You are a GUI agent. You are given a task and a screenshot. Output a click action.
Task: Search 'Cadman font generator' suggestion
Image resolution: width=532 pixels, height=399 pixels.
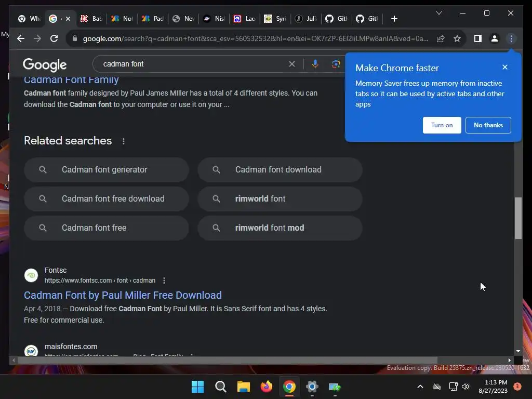pyautogui.click(x=106, y=170)
